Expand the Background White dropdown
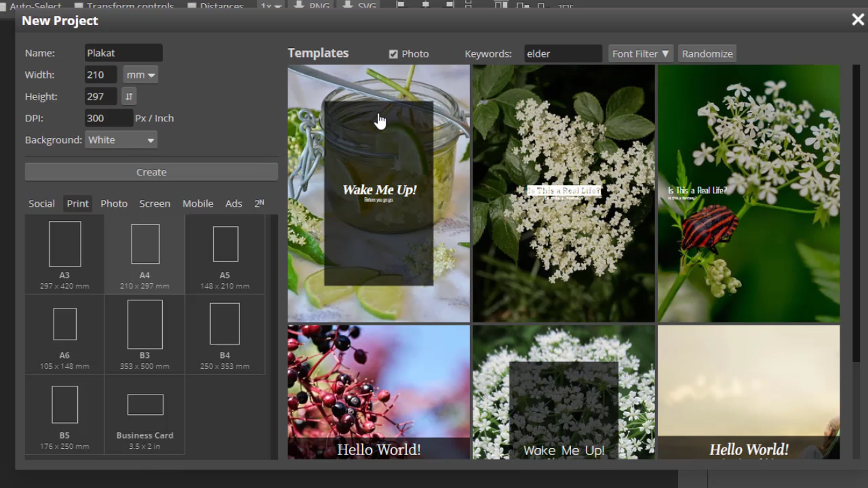The width and height of the screenshot is (868, 488). [121, 140]
